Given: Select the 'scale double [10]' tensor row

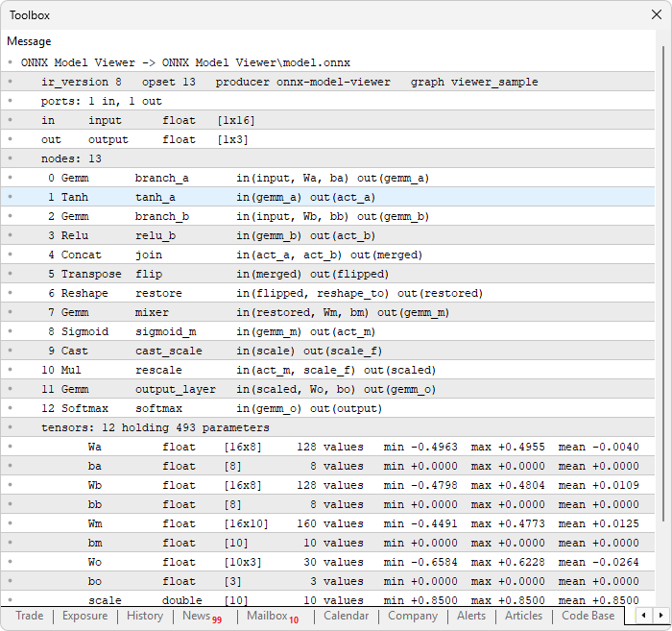Looking at the screenshot, I should tap(327, 599).
